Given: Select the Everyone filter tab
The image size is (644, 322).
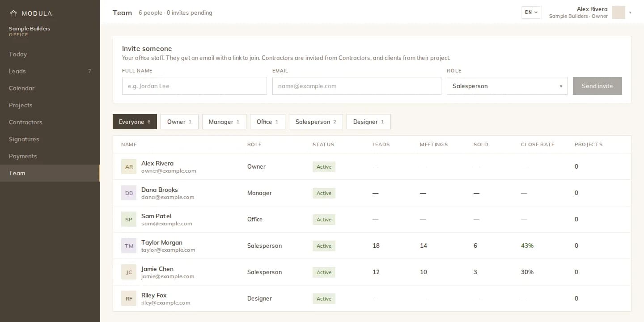Looking at the screenshot, I should (135, 122).
